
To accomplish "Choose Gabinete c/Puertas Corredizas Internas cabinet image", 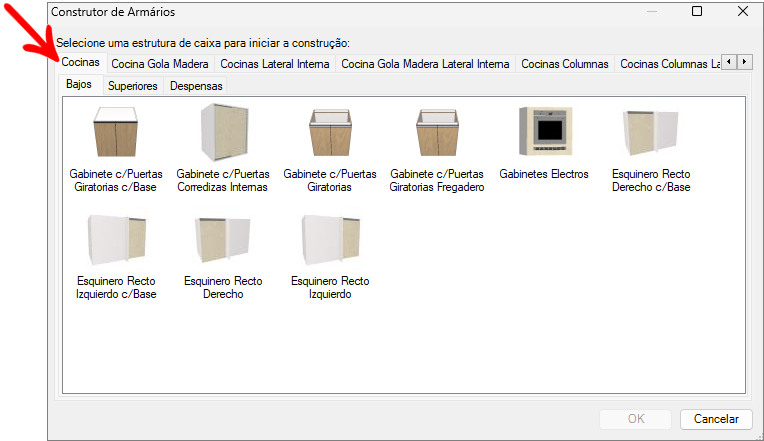I will (224, 132).
